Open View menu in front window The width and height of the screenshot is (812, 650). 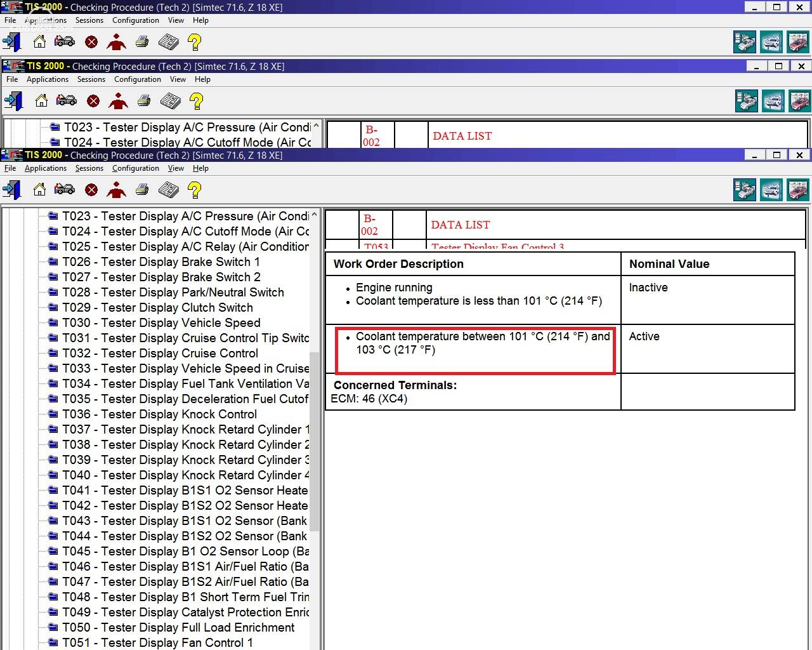click(176, 168)
